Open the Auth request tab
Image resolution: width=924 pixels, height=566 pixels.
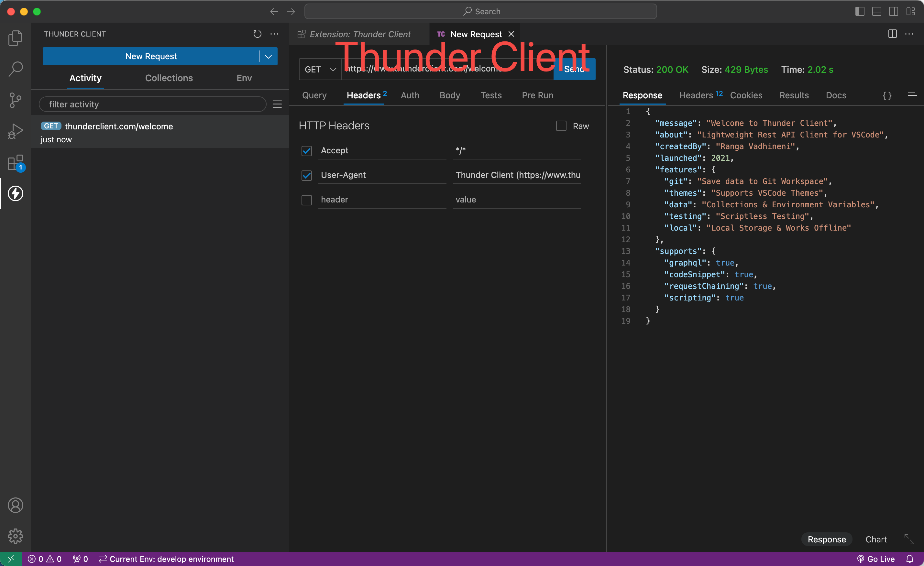[x=410, y=95]
